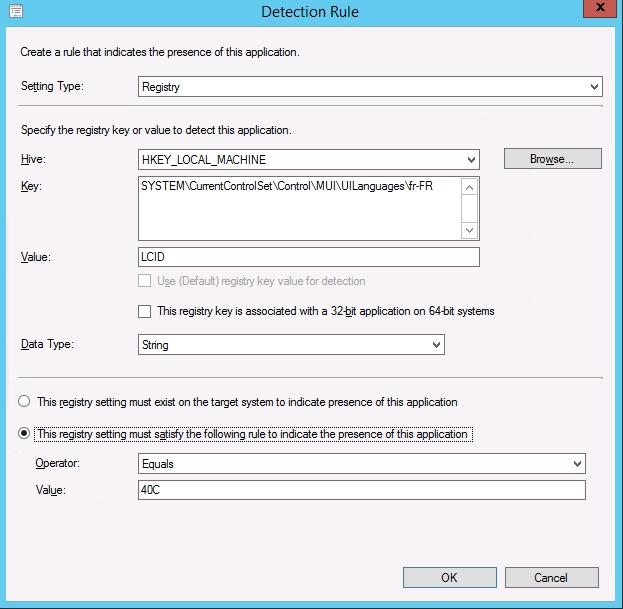Click the rule Value field containing 40C
Viewport: 623px width, 609px height.
click(361, 490)
